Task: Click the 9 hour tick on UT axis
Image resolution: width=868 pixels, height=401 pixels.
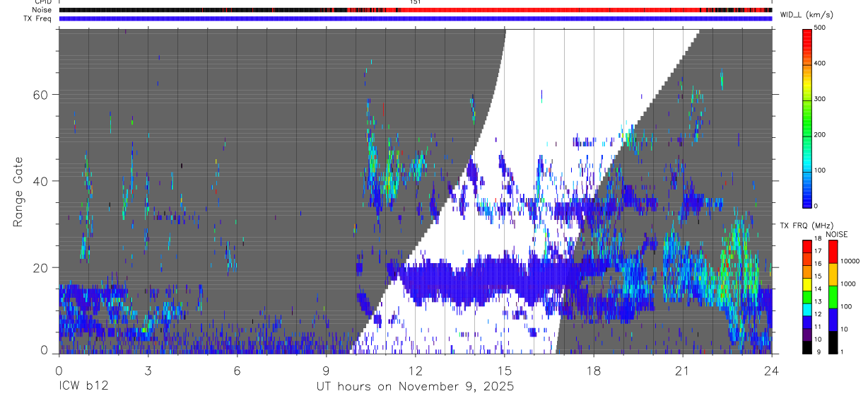Action: [x=326, y=370]
